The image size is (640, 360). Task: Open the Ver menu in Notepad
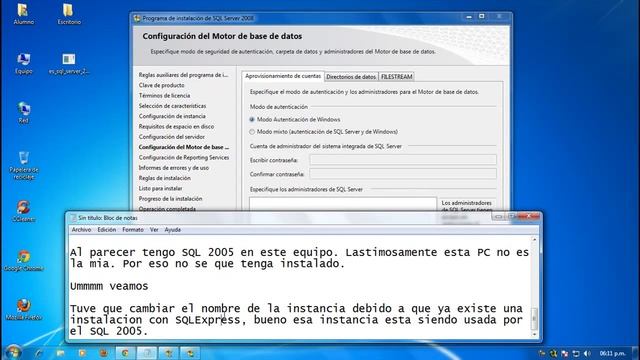click(154, 230)
